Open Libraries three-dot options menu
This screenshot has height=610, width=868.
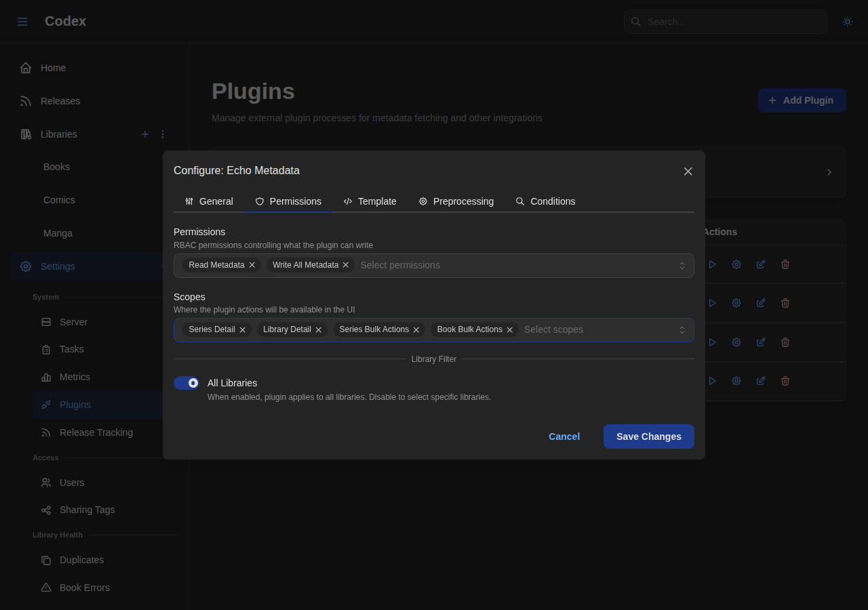tap(163, 134)
